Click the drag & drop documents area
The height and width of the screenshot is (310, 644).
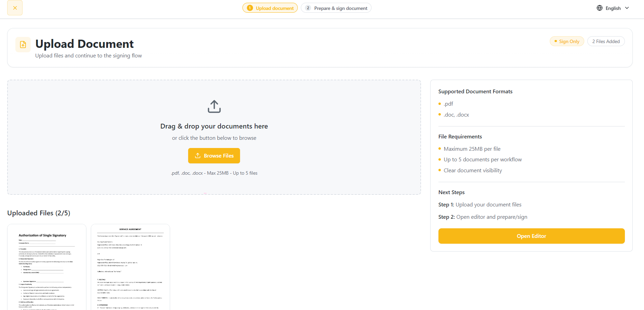[214, 137]
